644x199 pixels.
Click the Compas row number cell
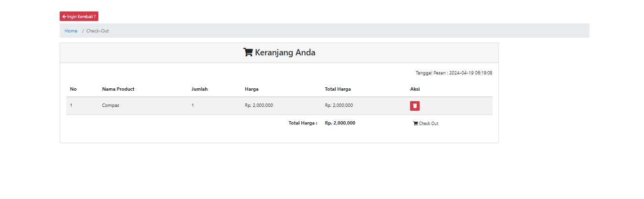click(x=72, y=105)
